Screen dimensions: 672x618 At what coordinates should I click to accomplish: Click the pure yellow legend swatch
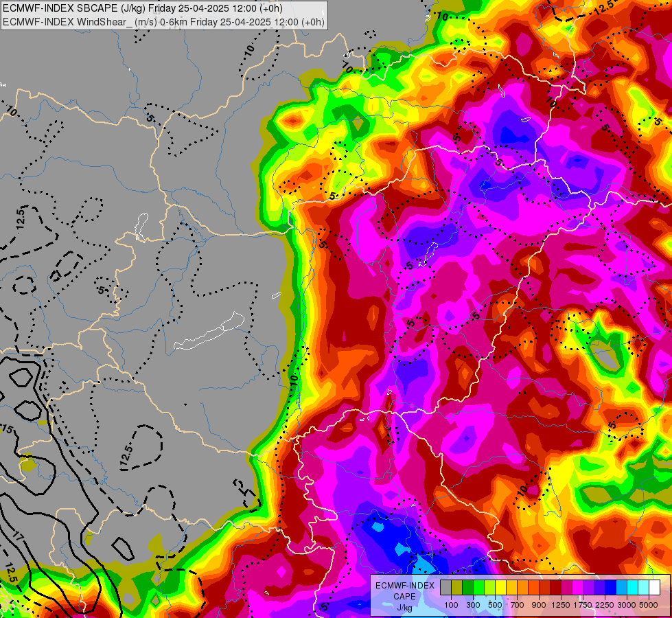click(501, 587)
